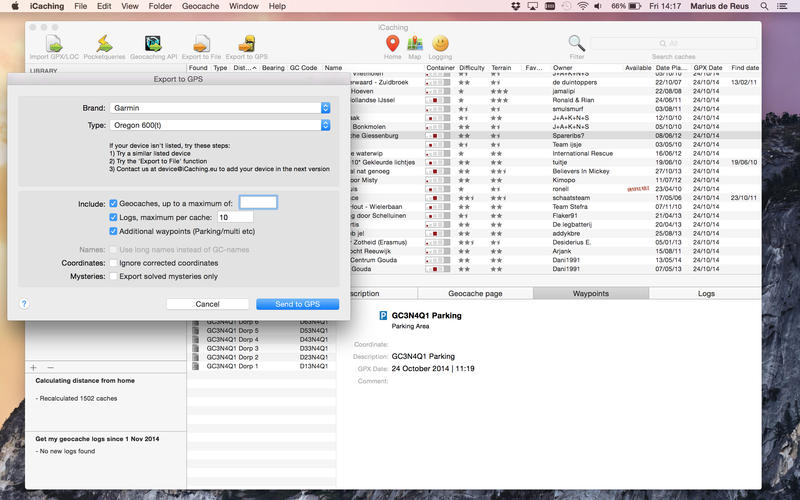Screen dimensions: 800x500
Task: Click the help question mark button
Action: 24,304
